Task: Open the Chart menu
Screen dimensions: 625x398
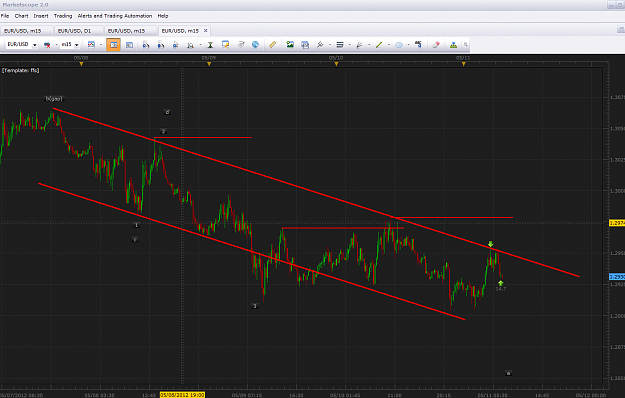Action: pyautogui.click(x=22, y=16)
